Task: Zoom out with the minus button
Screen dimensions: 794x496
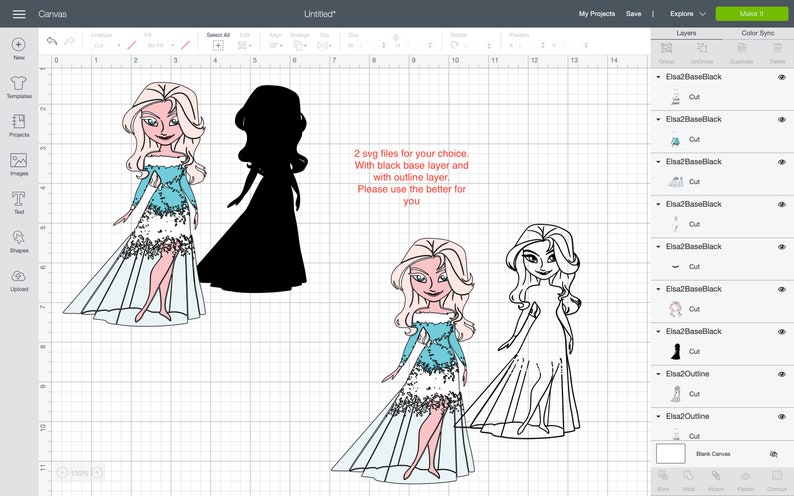Action: pos(62,473)
